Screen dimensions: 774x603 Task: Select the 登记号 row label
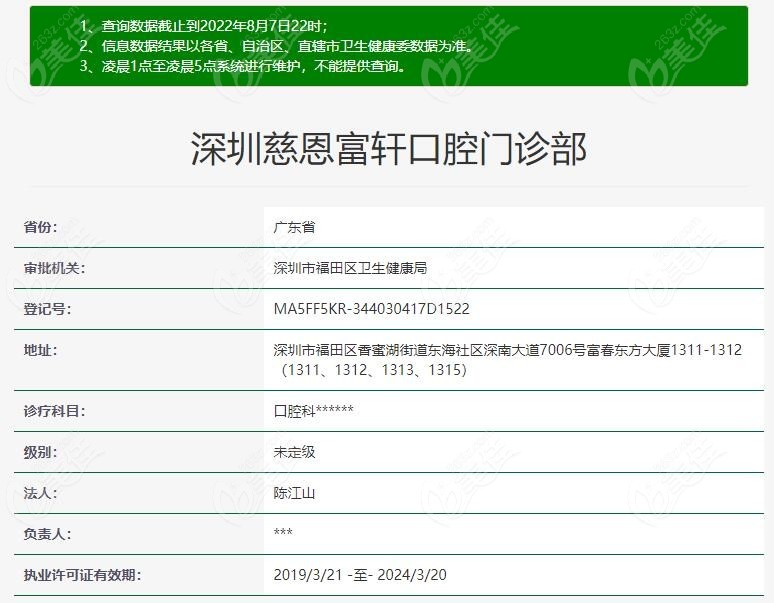pyautogui.click(x=48, y=309)
